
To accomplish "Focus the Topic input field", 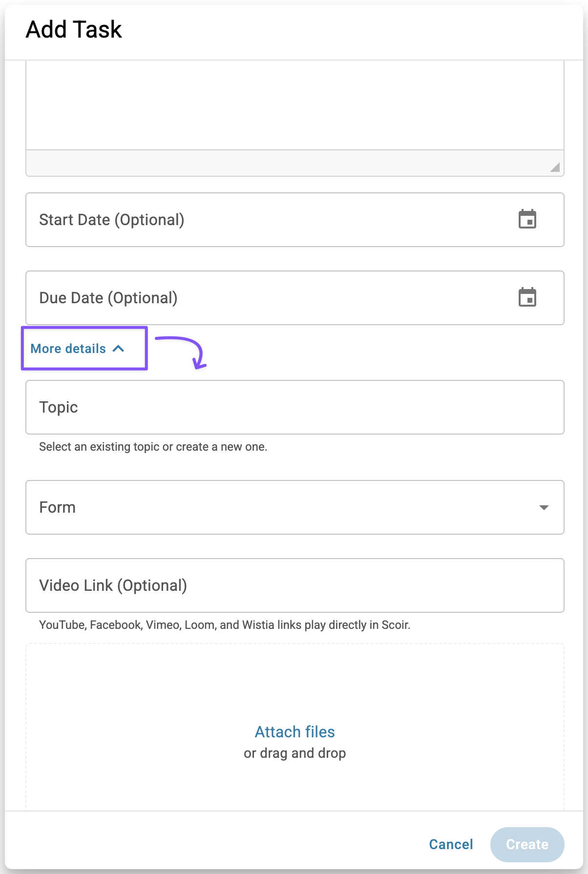I will point(294,407).
